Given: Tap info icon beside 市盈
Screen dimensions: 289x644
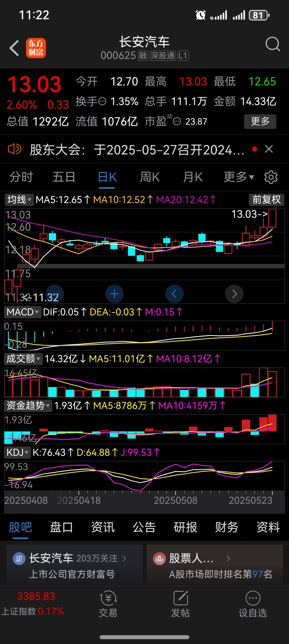Looking at the screenshot, I should tap(177, 121).
